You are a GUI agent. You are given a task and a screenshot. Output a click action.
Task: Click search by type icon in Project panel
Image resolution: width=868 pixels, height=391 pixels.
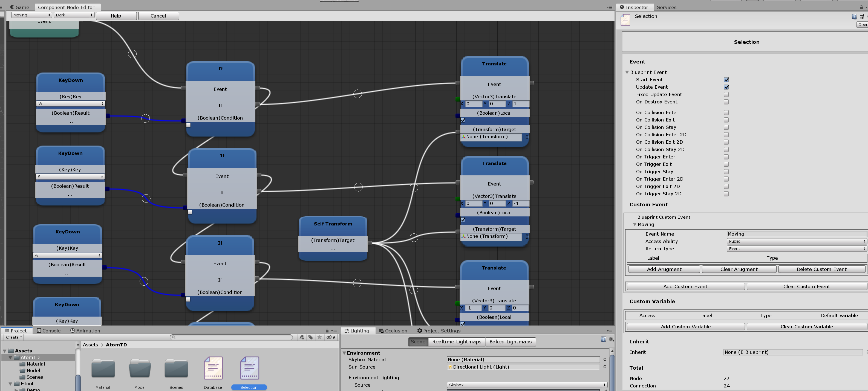pos(302,337)
